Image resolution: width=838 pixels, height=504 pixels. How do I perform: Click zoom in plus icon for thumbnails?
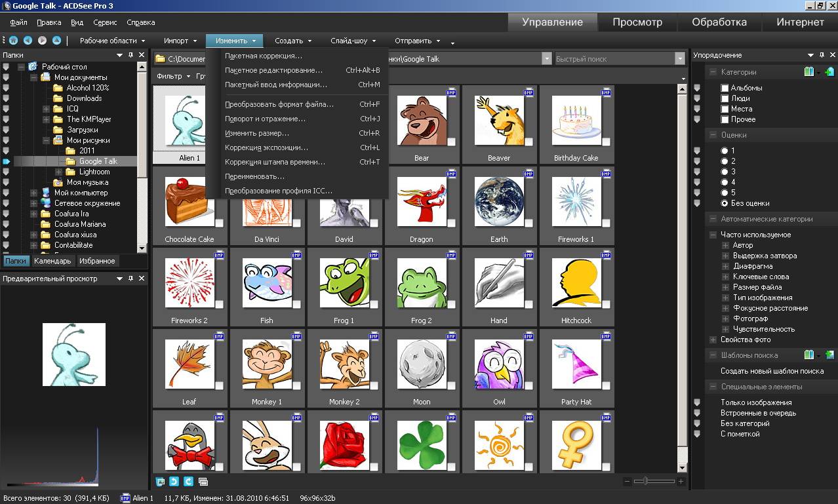[681, 482]
